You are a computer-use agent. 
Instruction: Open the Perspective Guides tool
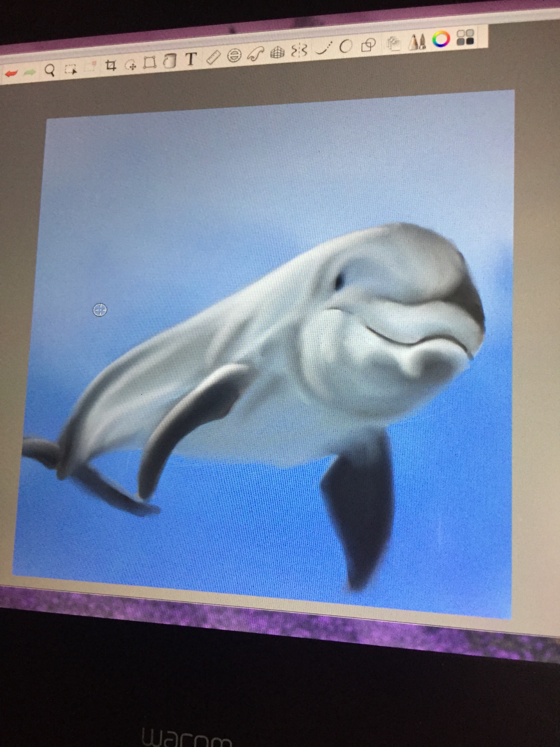(277, 53)
